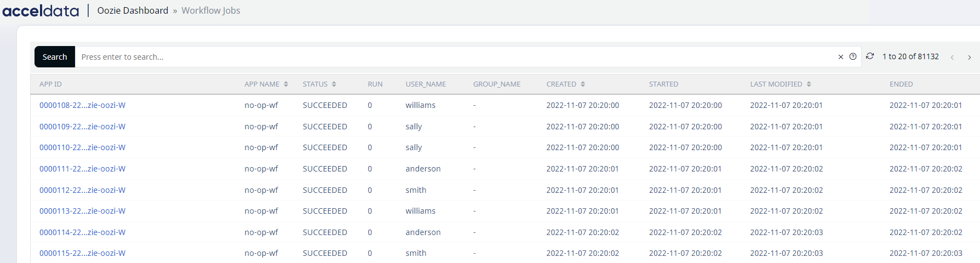The height and width of the screenshot is (263, 980).
Task: Click the acceldata logo
Action: click(41, 10)
